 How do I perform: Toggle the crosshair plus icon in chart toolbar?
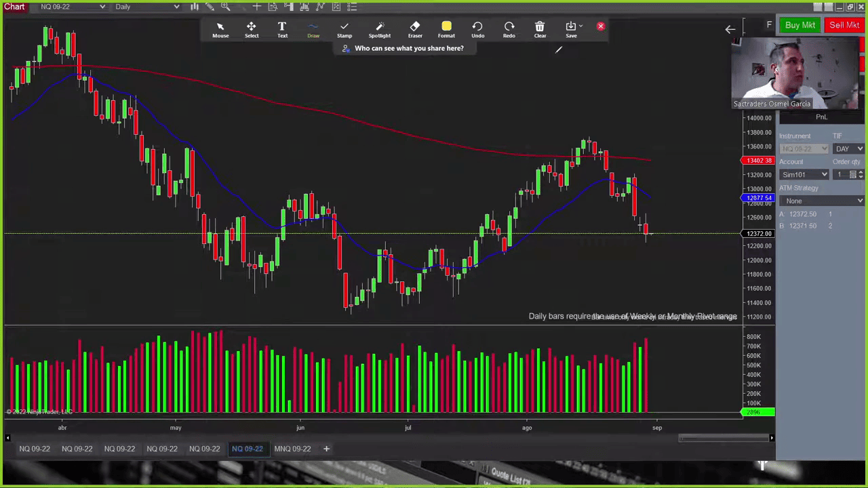coord(256,7)
